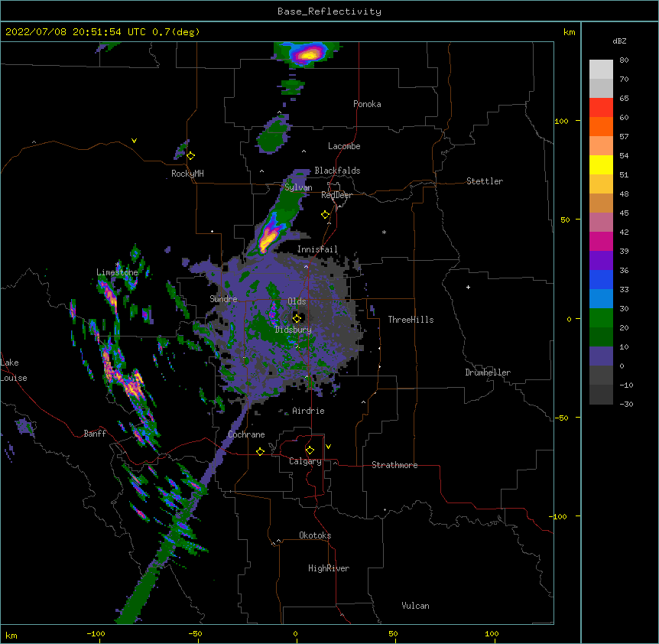
Task: Click the HighRiver label
Action: (x=329, y=568)
